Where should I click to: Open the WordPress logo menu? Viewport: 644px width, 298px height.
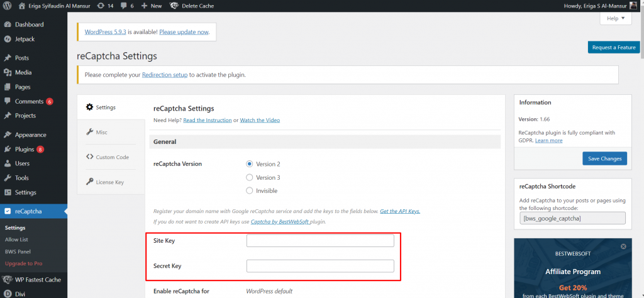[x=6, y=6]
